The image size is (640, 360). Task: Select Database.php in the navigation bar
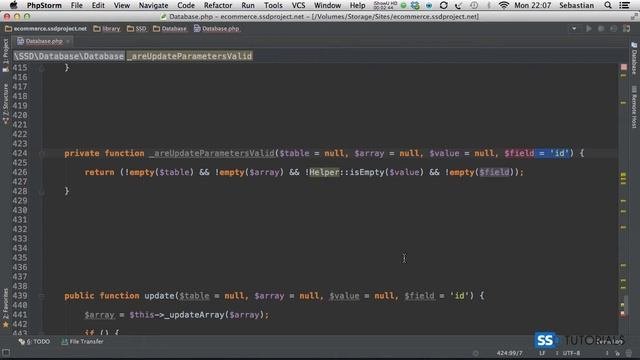(x=217, y=29)
